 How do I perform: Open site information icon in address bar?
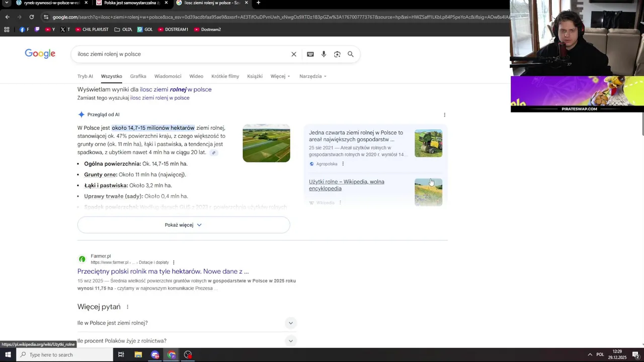coord(46,17)
